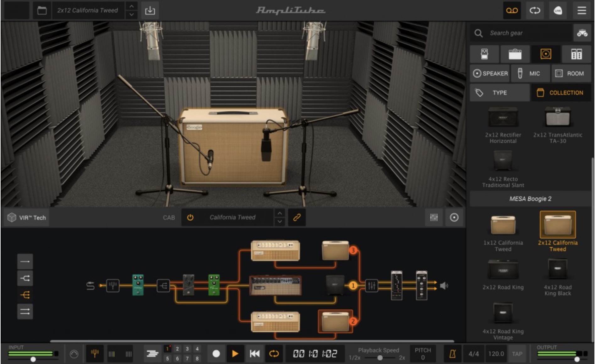This screenshot has height=364, width=595.
Task: Open the tape recorder icon
Action: [512, 10]
